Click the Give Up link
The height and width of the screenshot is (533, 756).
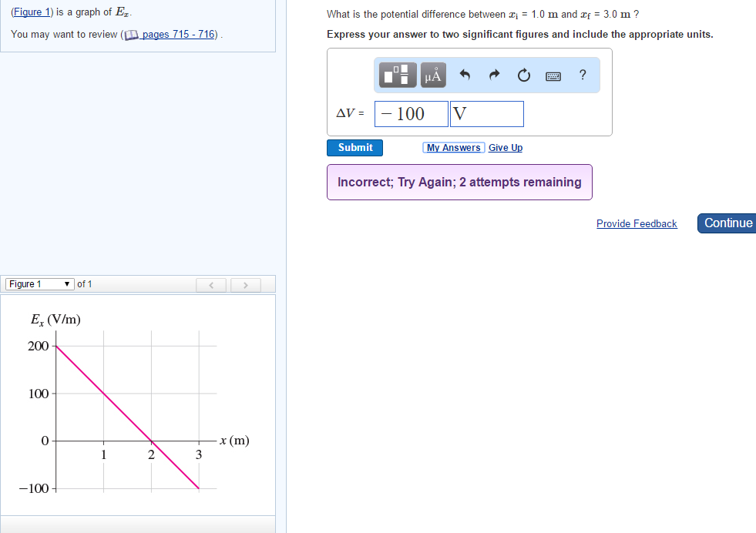tap(506, 147)
